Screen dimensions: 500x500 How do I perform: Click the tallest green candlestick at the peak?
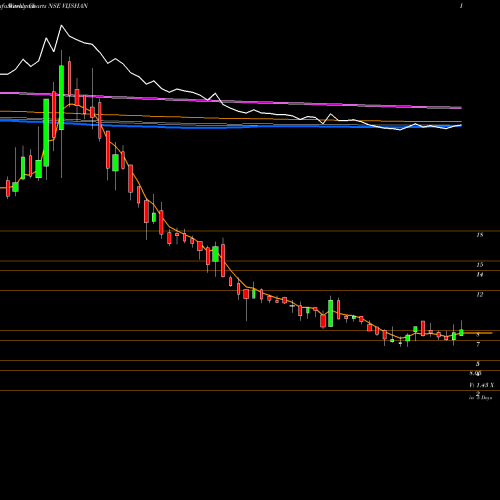[61, 97]
